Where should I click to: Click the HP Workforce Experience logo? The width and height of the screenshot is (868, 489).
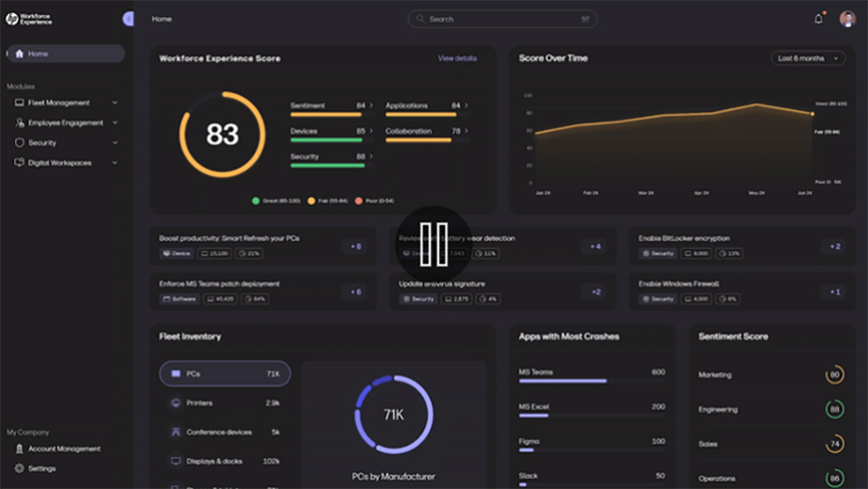(29, 19)
